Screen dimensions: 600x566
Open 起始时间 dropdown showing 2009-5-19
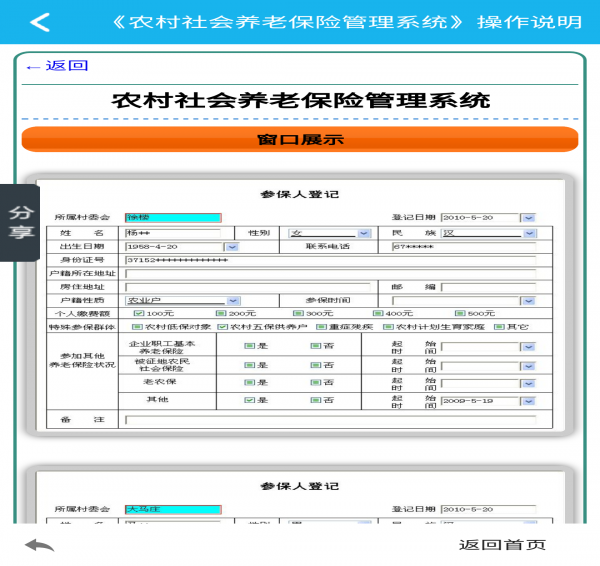pos(528,401)
